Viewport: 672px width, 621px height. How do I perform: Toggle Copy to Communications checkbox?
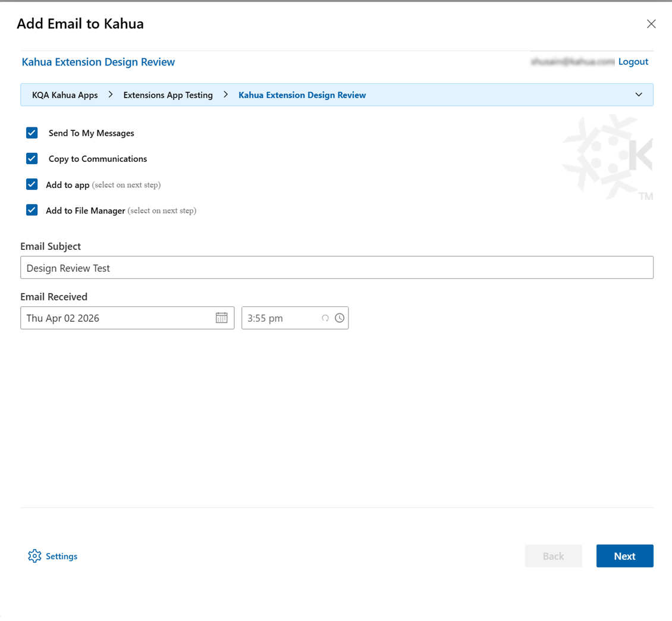pos(32,159)
